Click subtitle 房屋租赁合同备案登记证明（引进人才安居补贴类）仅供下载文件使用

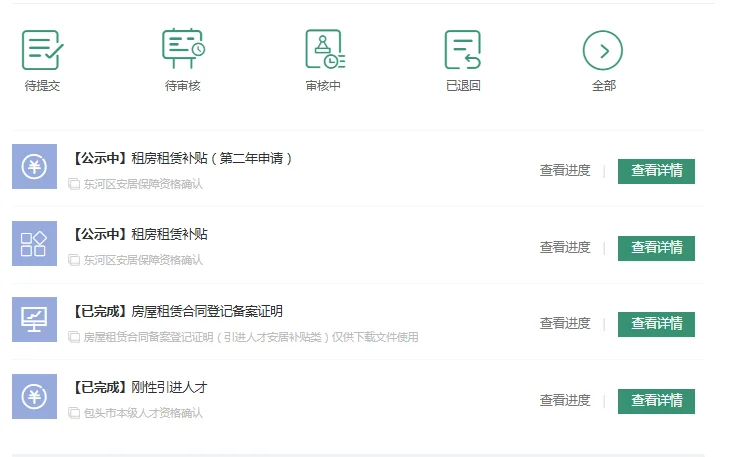click(251, 337)
